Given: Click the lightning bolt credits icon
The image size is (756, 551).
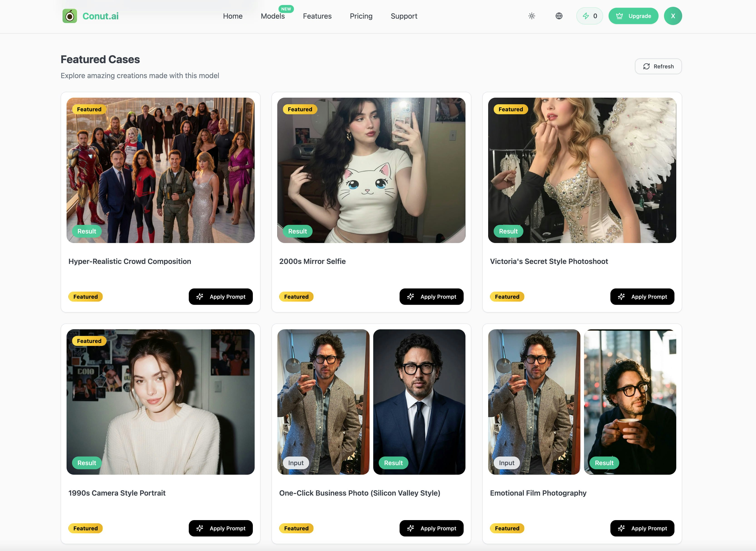Looking at the screenshot, I should (x=587, y=16).
